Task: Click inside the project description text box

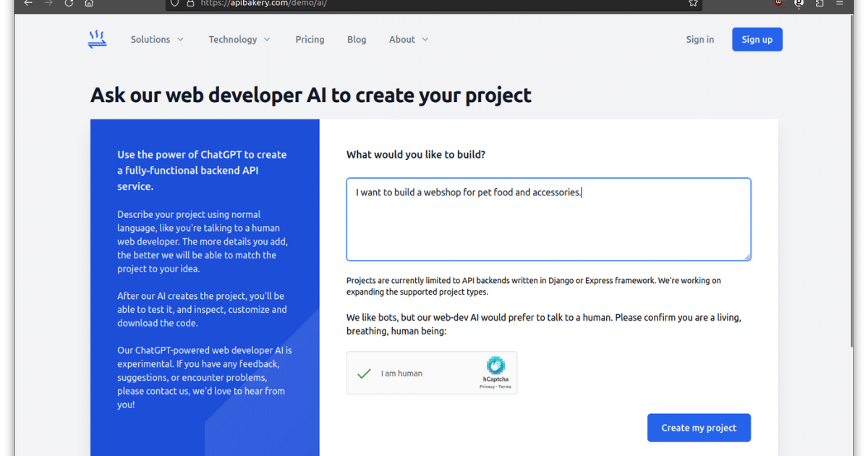Action: click(548, 217)
